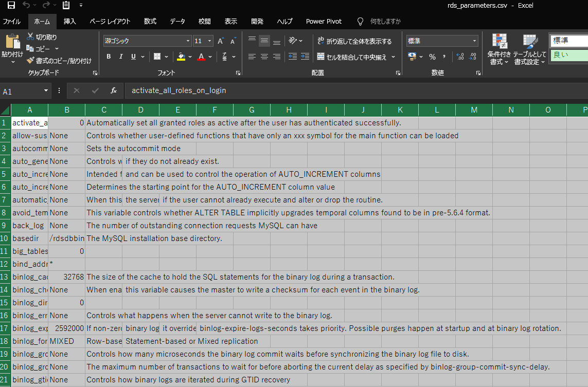
Task: Decrease font size with small A icon
Action: pos(233,41)
